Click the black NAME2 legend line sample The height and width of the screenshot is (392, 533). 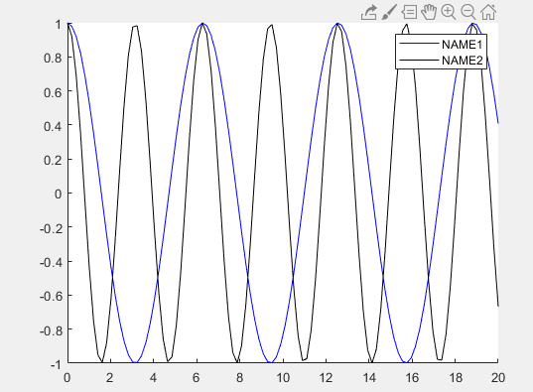pos(419,61)
